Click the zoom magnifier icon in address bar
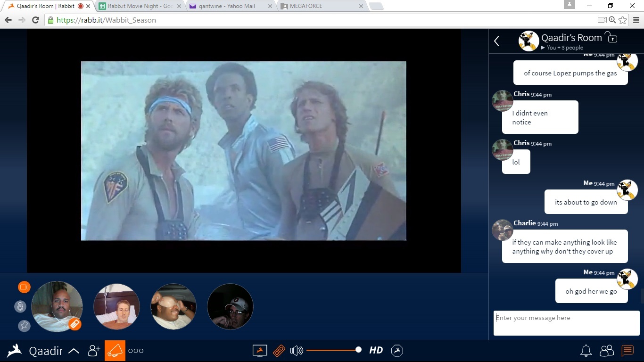 point(612,20)
